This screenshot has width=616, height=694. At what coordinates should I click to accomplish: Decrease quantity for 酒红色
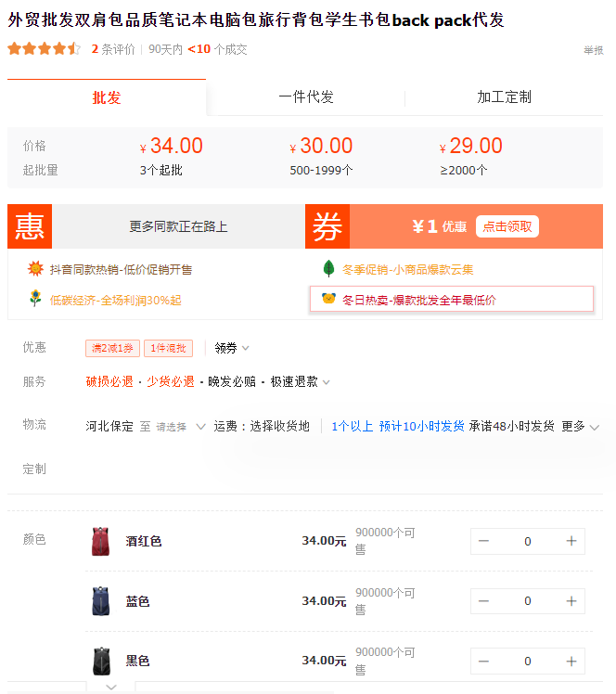483,541
